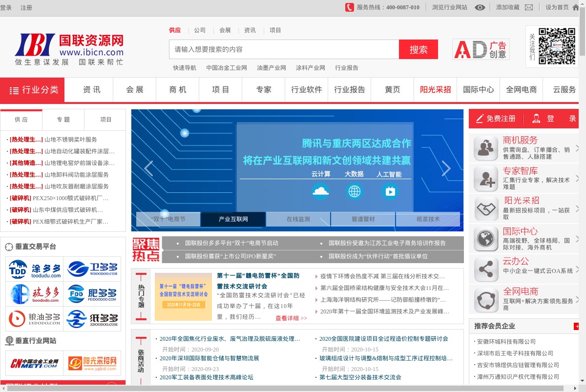This screenshot has height=392, width=586.
Task: Click the red 搜索 button
Action: click(x=419, y=49)
